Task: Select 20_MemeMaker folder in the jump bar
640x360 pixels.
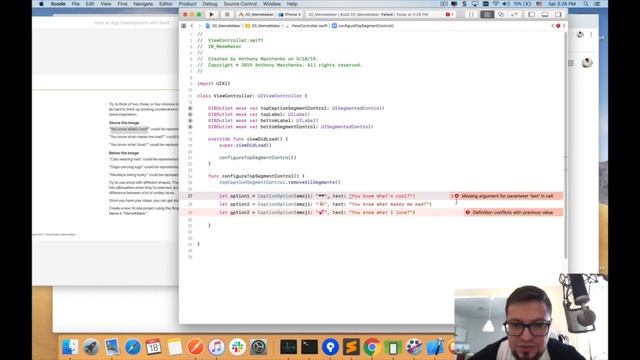Action: coord(263,26)
